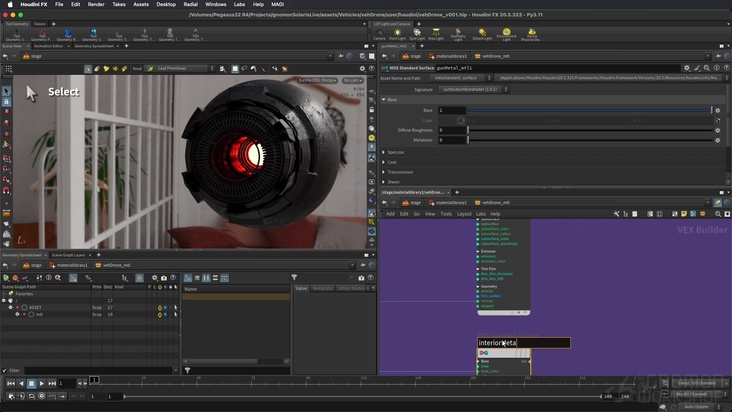
Task: Expand the Specular parameter section
Action: tap(384, 152)
